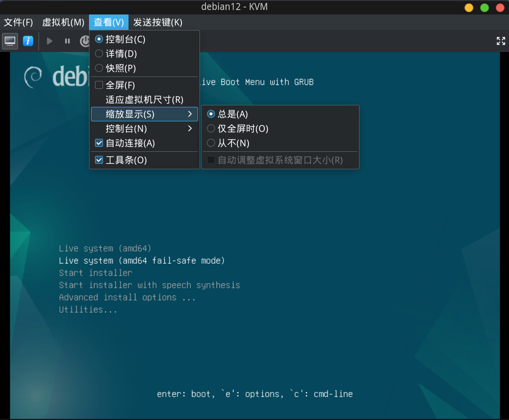Select 控制台(C) radio option

144,39
